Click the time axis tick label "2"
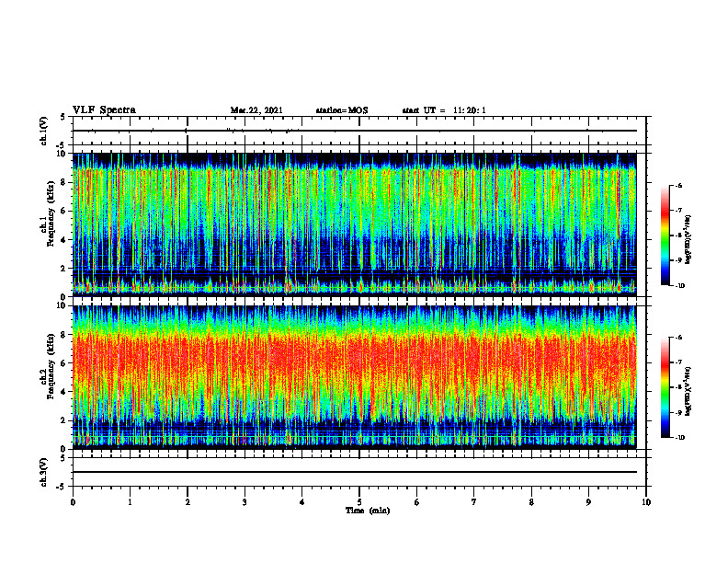This screenshot has height=563, width=728. click(188, 502)
